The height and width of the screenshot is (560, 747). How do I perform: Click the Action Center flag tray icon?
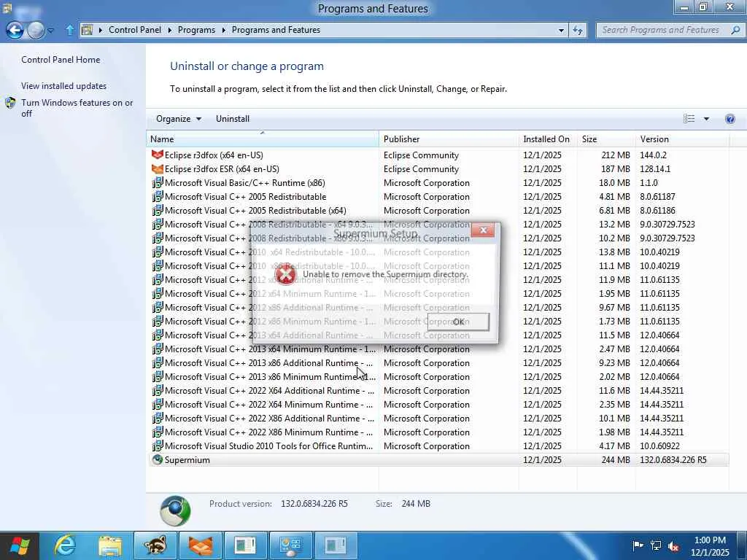pos(638,545)
